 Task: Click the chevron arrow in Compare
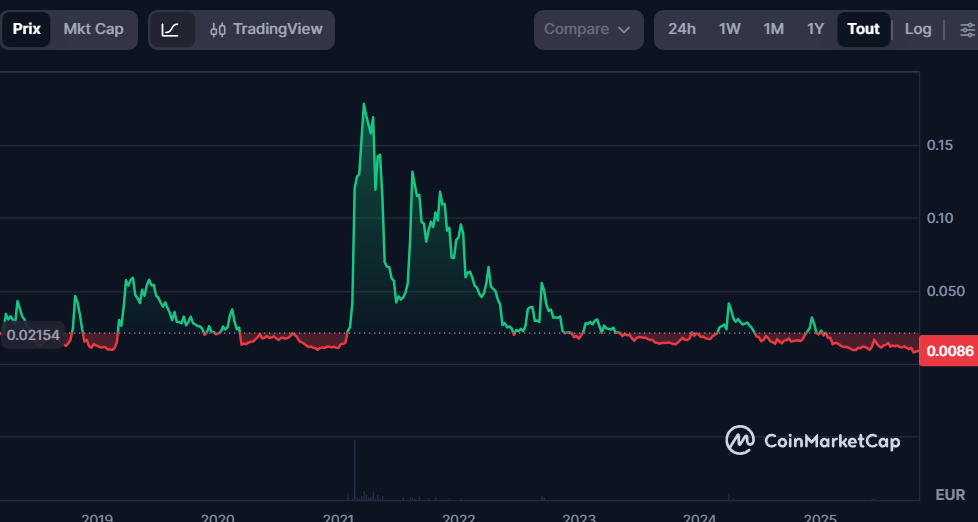coord(625,30)
